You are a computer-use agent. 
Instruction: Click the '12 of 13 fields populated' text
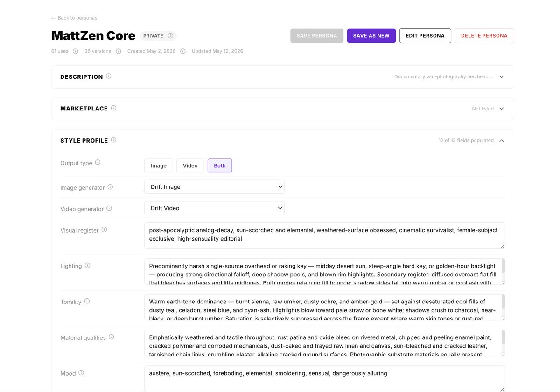click(x=466, y=140)
